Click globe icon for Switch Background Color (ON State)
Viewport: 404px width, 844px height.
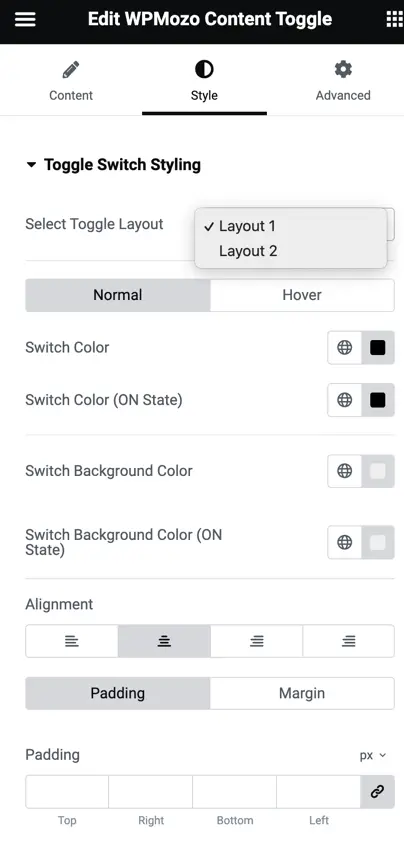tap(344, 542)
